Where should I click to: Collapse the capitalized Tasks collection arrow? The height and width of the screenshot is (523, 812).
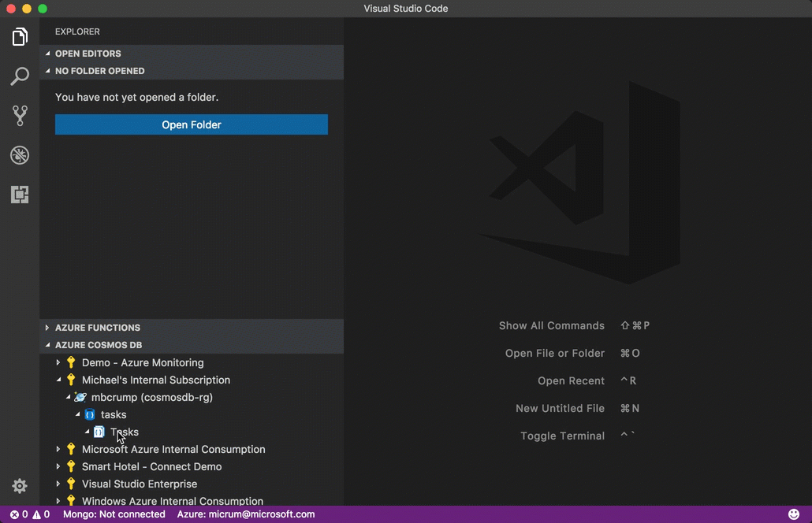coord(87,432)
